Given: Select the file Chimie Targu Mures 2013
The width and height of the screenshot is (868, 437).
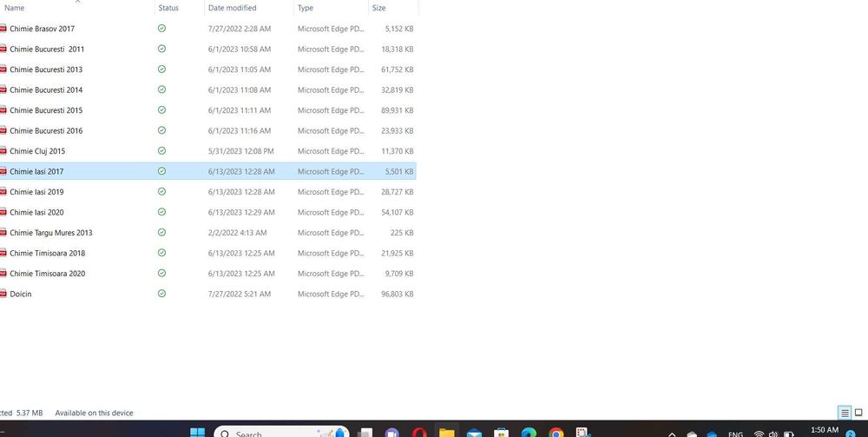Looking at the screenshot, I should [x=51, y=233].
